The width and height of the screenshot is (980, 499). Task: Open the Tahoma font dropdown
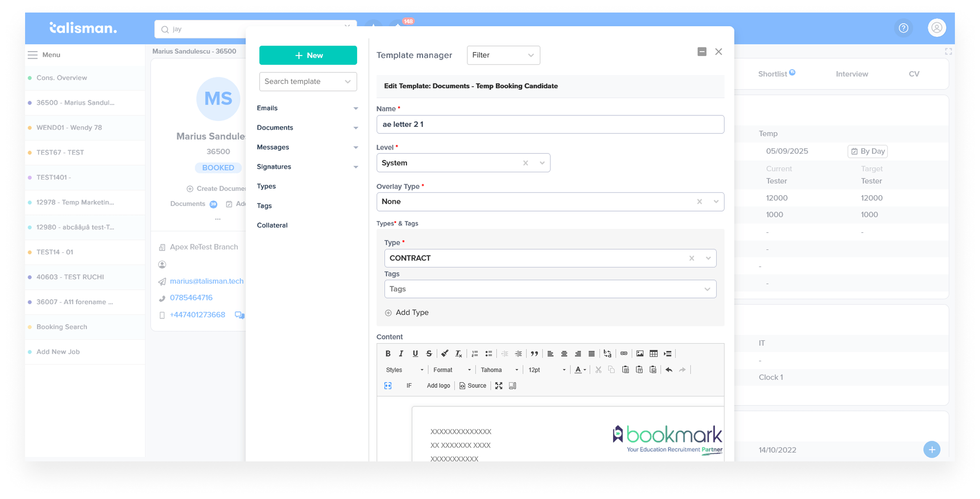tap(499, 369)
